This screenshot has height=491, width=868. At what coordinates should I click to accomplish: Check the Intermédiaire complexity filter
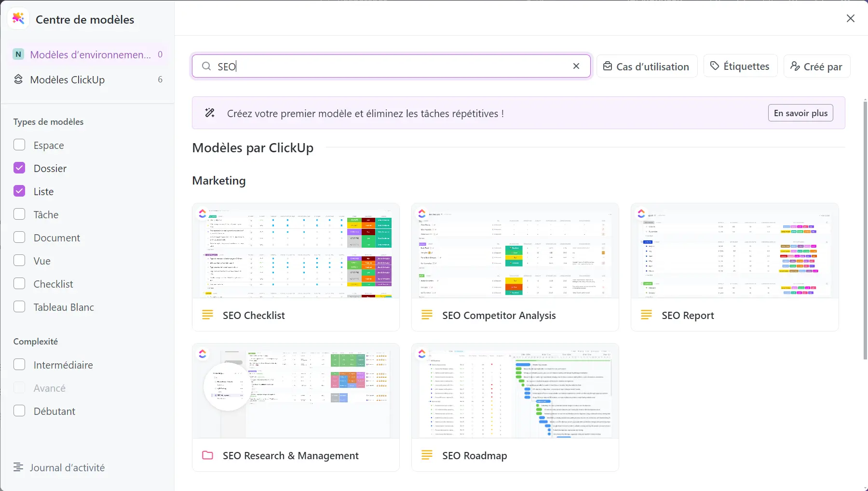[x=19, y=365]
